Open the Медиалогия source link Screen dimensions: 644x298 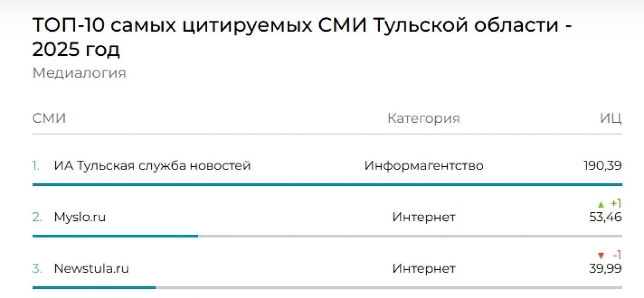pyautogui.click(x=79, y=73)
